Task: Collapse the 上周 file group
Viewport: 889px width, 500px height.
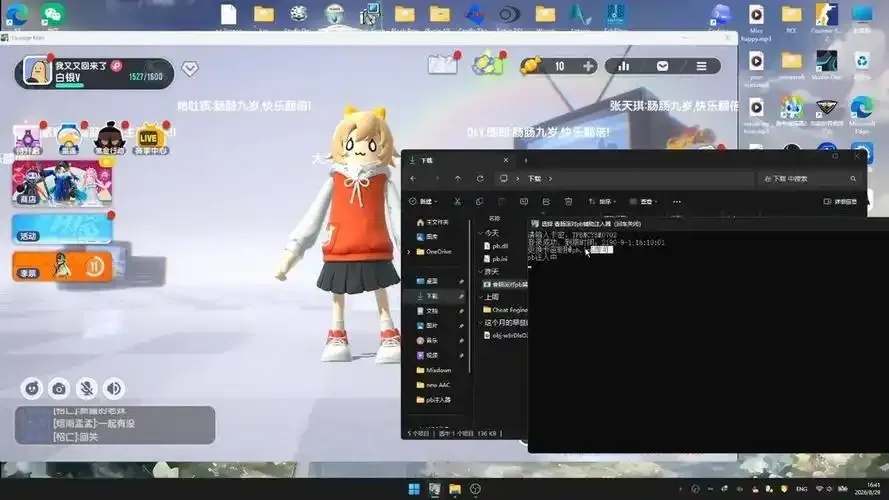Action: click(480, 297)
